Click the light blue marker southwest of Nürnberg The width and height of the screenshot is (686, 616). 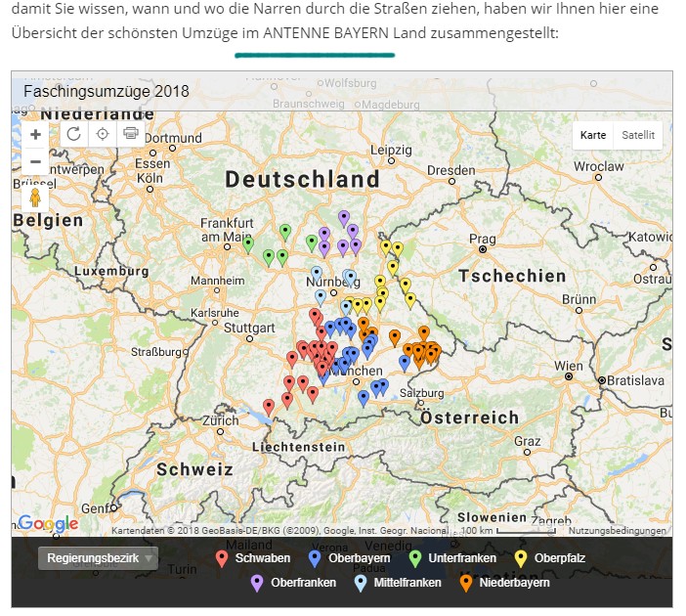click(321, 297)
